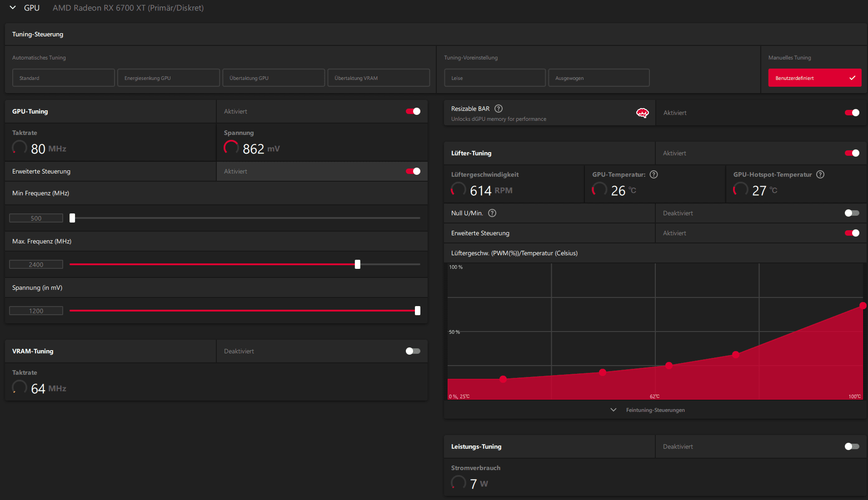Select Benutzerdefiniert manual tuning
This screenshot has width=868, height=500.
[x=815, y=78]
